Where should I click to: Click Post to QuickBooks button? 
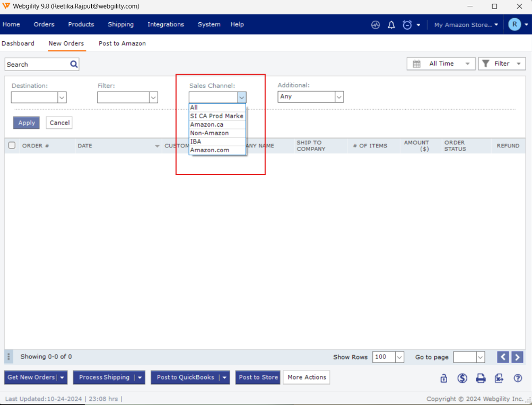click(x=185, y=377)
